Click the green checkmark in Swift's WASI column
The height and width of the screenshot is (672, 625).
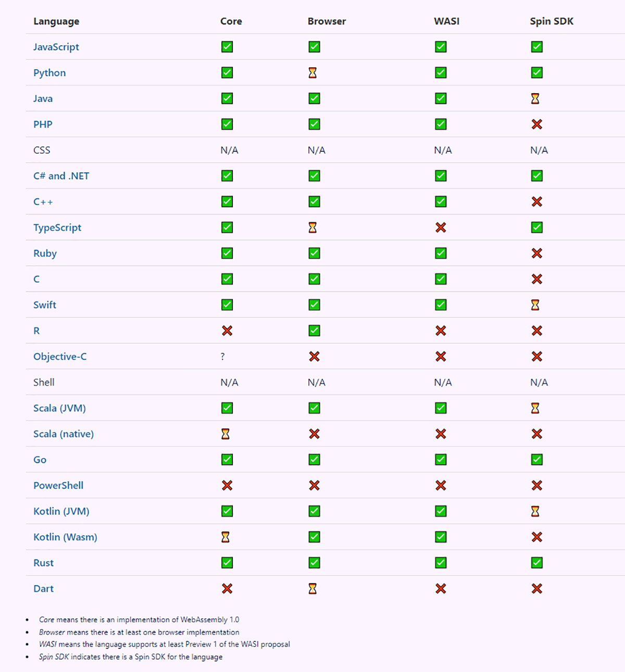[441, 305]
